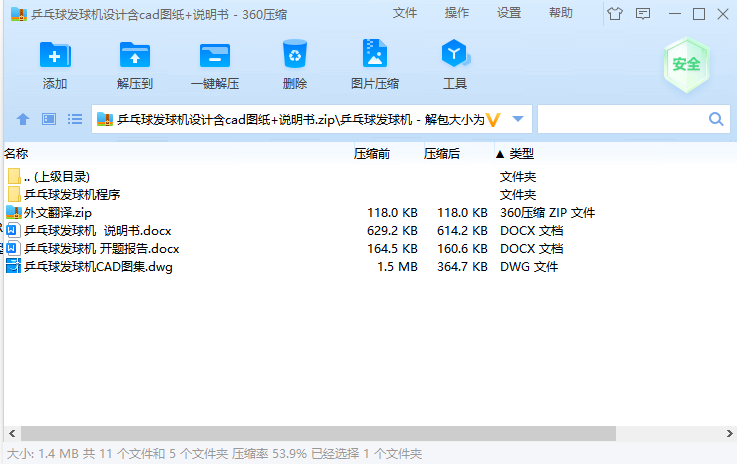Select the (上级目录) parent folder icon
Screen dimensions: 737x464
pyautogui.click(x=14, y=176)
